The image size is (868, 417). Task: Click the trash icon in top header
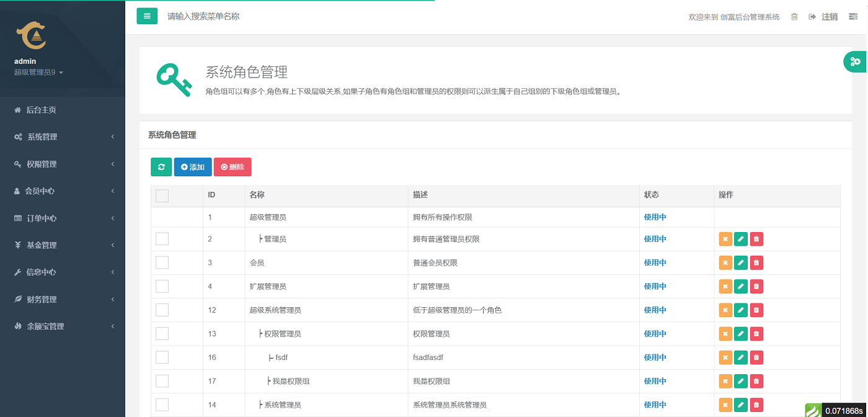click(x=794, y=17)
